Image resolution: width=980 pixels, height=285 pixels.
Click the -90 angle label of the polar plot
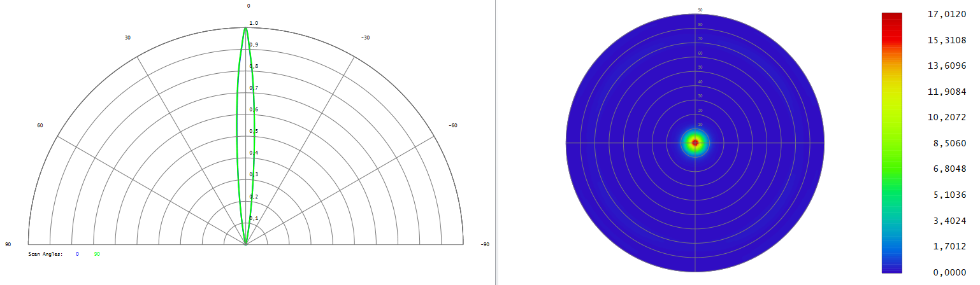click(485, 244)
